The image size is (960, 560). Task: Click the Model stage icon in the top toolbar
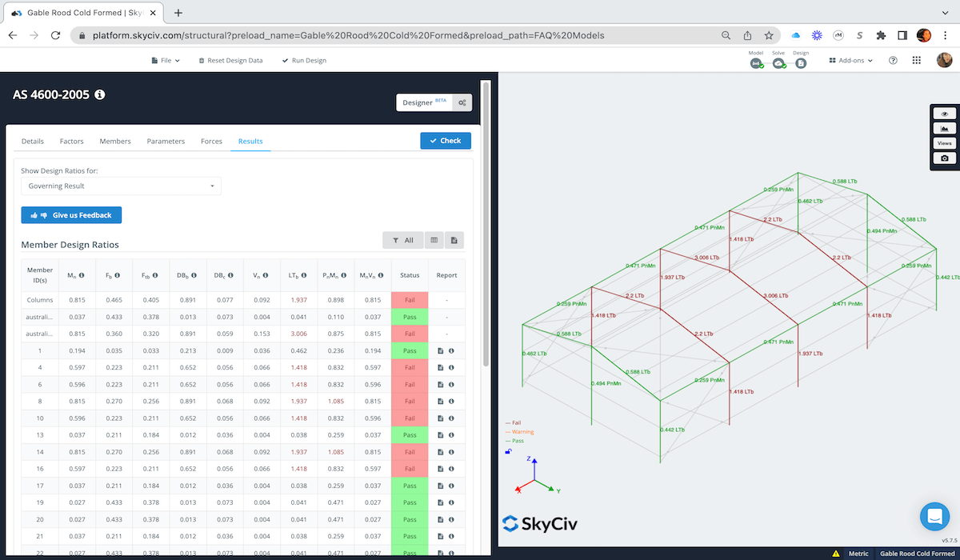pos(756,62)
